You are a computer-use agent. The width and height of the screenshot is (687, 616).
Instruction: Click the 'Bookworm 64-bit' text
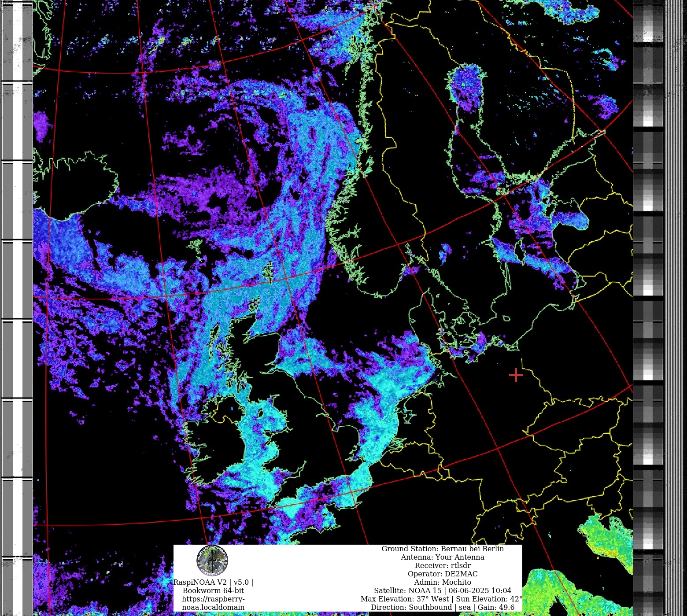pos(213,590)
